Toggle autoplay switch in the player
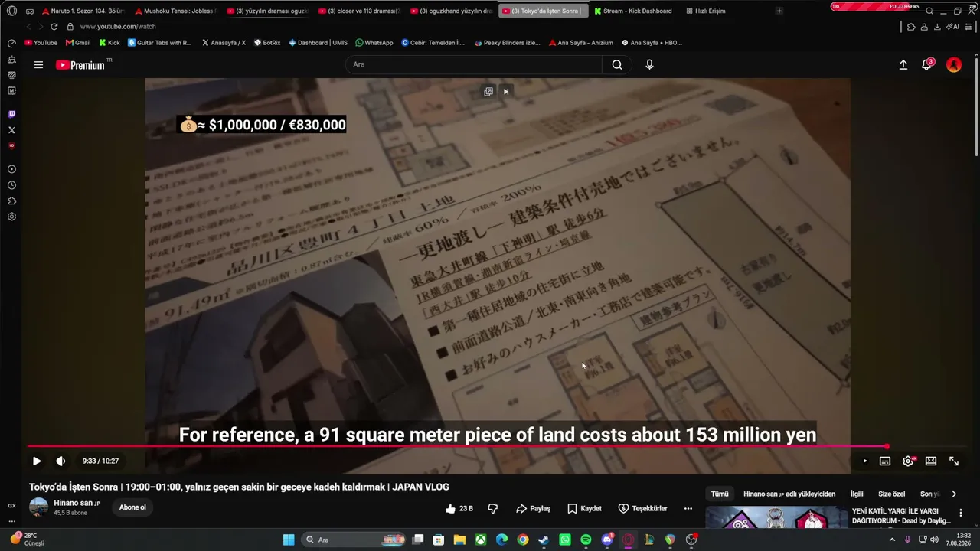Screen dimensions: 980x551 [864, 461]
